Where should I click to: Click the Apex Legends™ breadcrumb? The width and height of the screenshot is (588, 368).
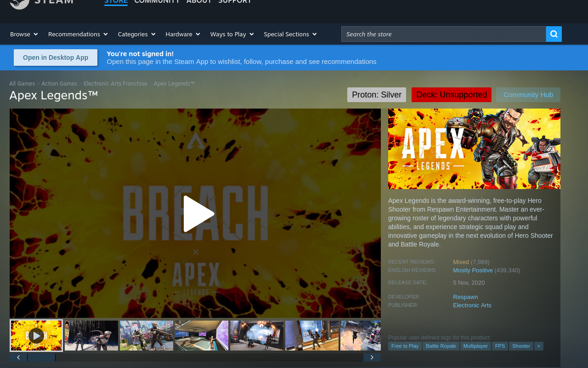pos(174,84)
